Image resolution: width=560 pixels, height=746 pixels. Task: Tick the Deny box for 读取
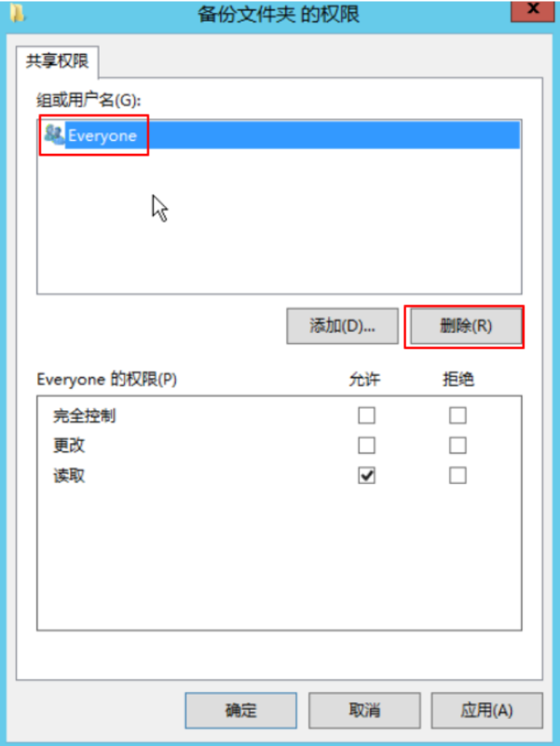(x=458, y=476)
